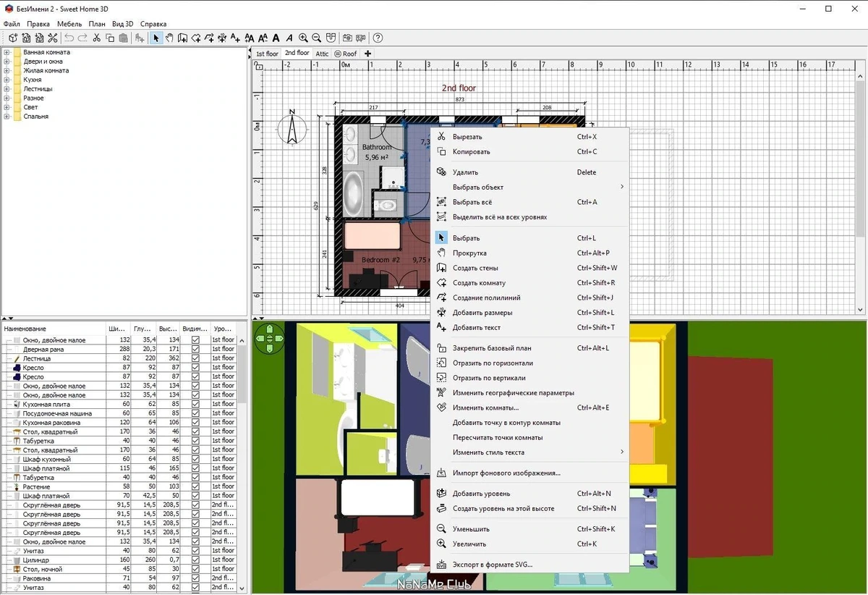This screenshot has height=595, width=868.
Task: Click the plus button to add level
Action: [367, 54]
